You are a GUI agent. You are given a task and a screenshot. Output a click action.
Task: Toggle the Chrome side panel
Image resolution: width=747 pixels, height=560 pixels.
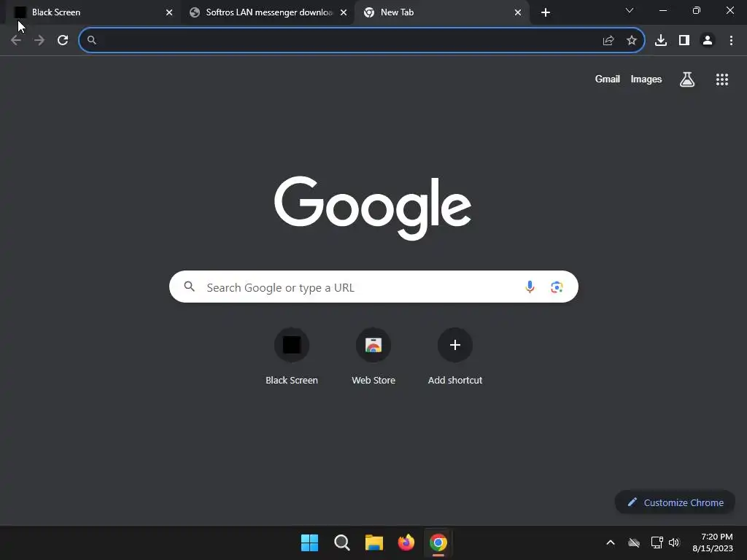pyautogui.click(x=684, y=41)
